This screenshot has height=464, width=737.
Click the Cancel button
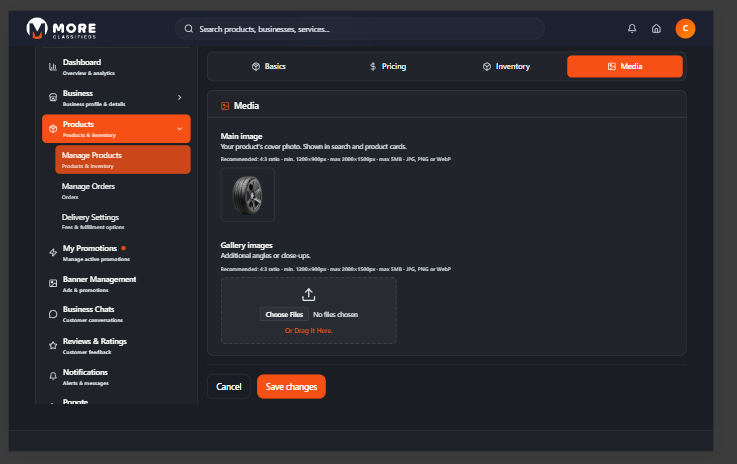tap(229, 387)
